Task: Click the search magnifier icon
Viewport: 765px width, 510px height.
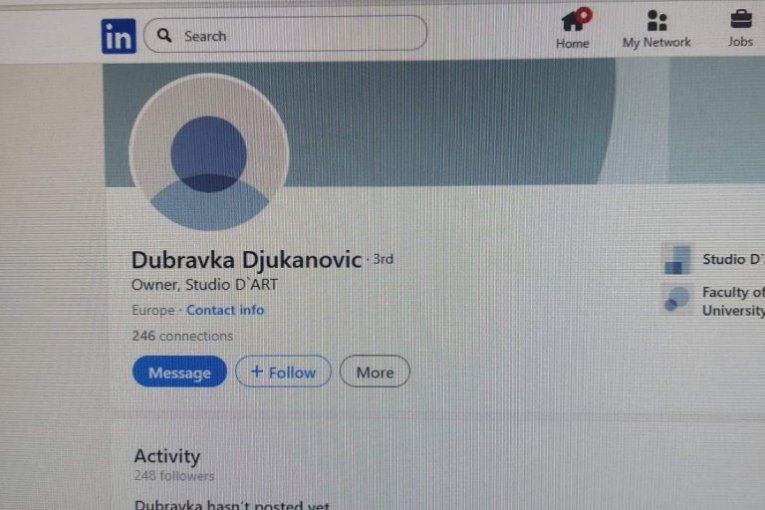Action: pos(164,35)
